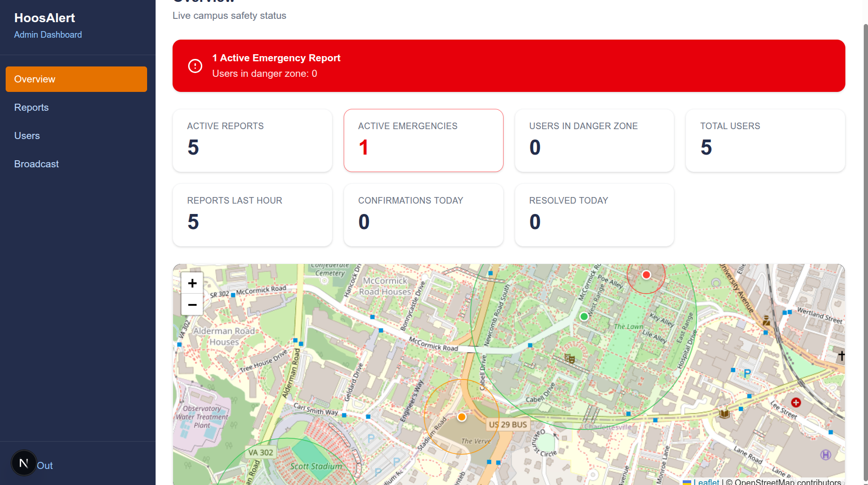Select the Active Reports stat card
868x485 pixels.
[x=253, y=140]
